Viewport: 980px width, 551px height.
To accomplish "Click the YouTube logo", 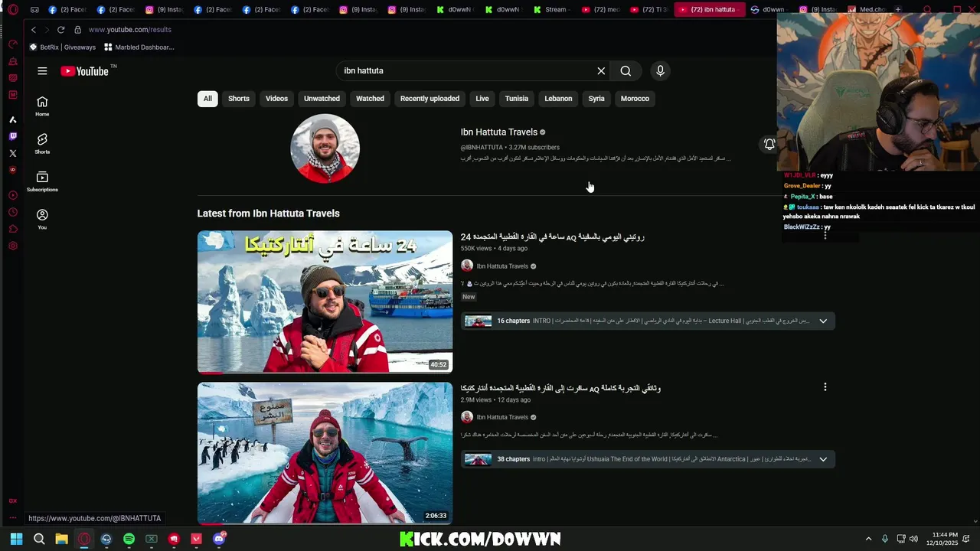I will click(x=86, y=71).
